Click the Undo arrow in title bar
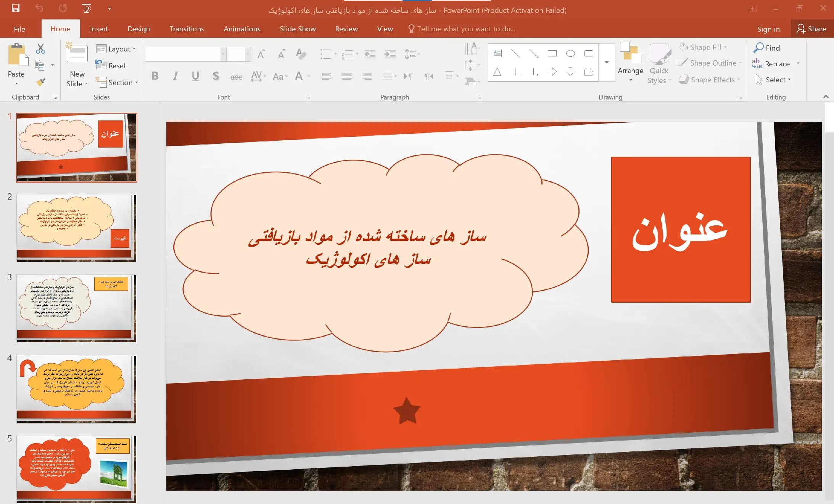Viewport: 834px width, 504px height. (x=39, y=8)
